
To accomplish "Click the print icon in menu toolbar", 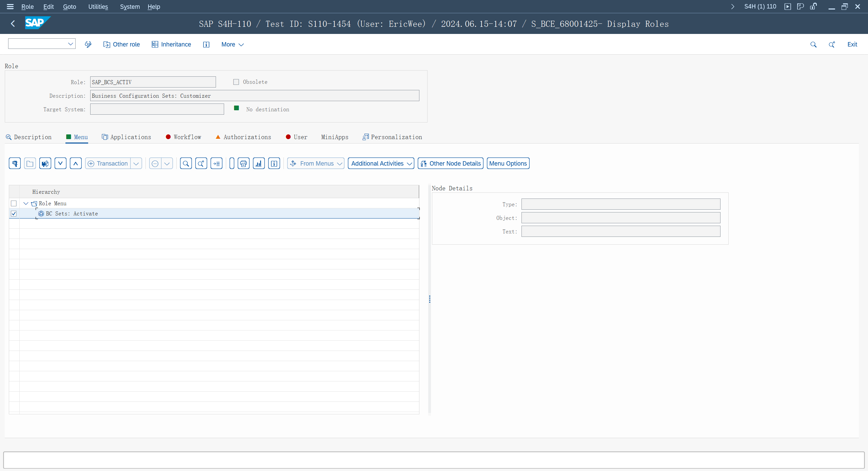I will [x=243, y=164].
